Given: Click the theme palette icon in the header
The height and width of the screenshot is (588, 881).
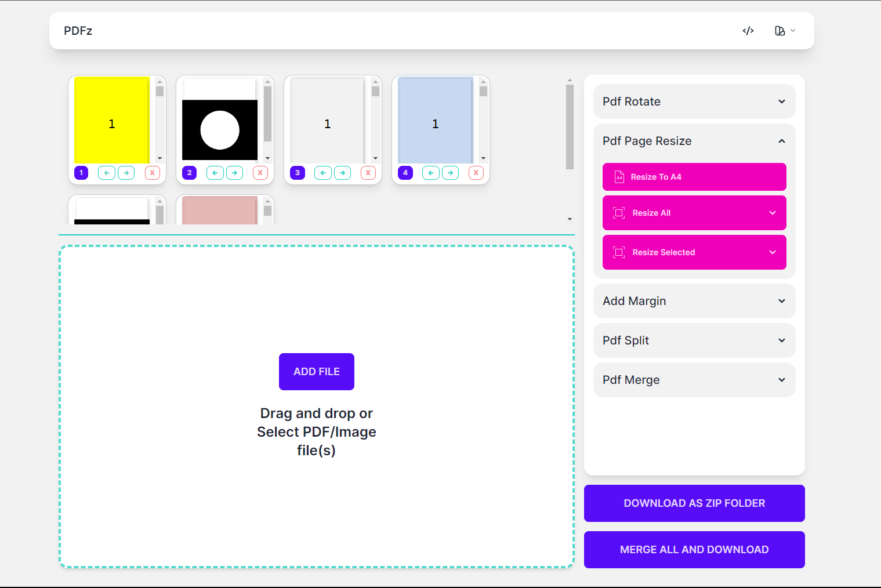Looking at the screenshot, I should [780, 31].
